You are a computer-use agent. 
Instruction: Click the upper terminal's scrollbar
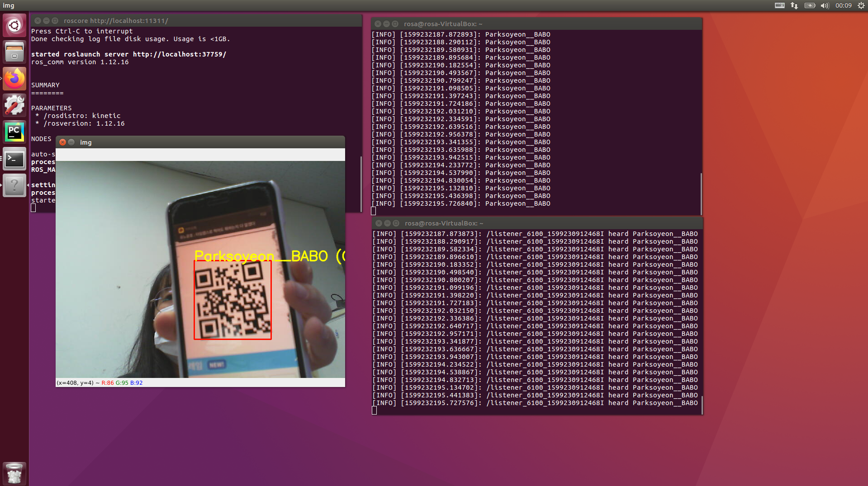click(x=701, y=193)
